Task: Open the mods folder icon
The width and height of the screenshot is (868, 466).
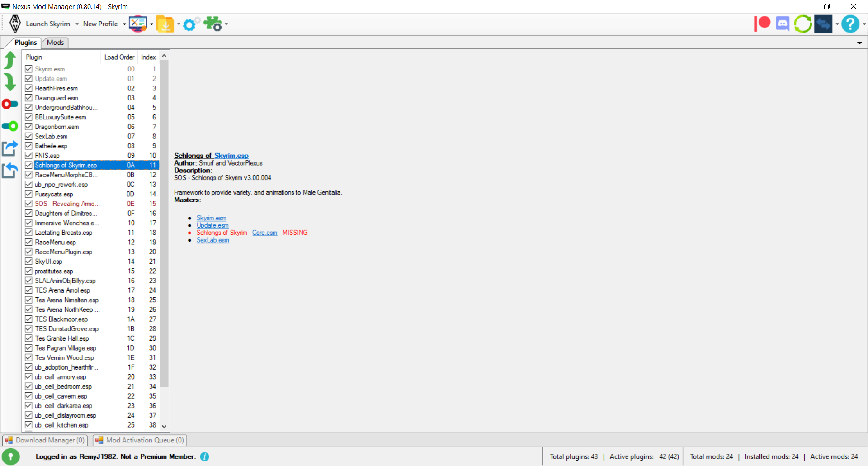Action: [x=165, y=24]
